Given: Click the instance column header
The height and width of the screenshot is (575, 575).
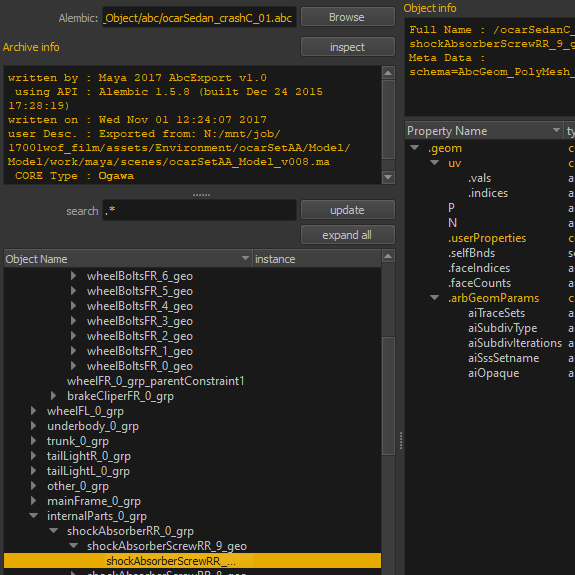Looking at the screenshot, I should click(317, 259).
